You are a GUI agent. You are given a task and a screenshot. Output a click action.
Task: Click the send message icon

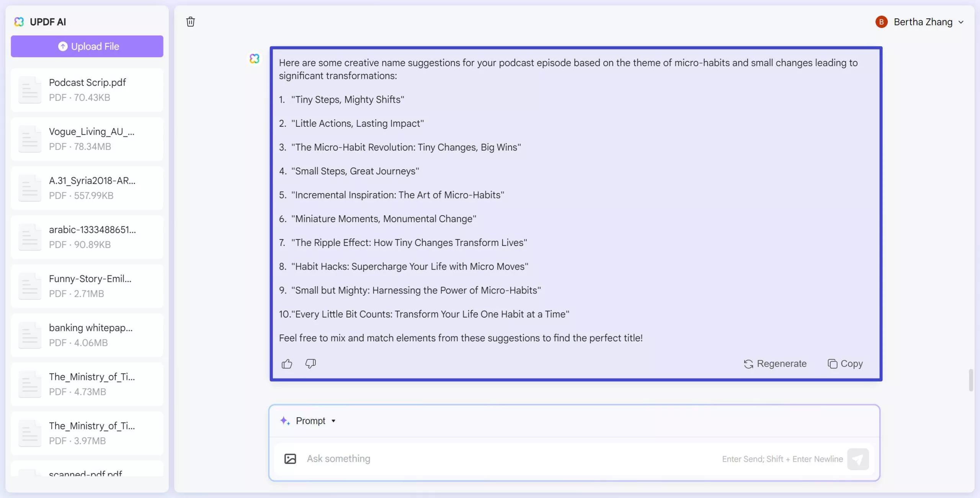pyautogui.click(x=858, y=459)
